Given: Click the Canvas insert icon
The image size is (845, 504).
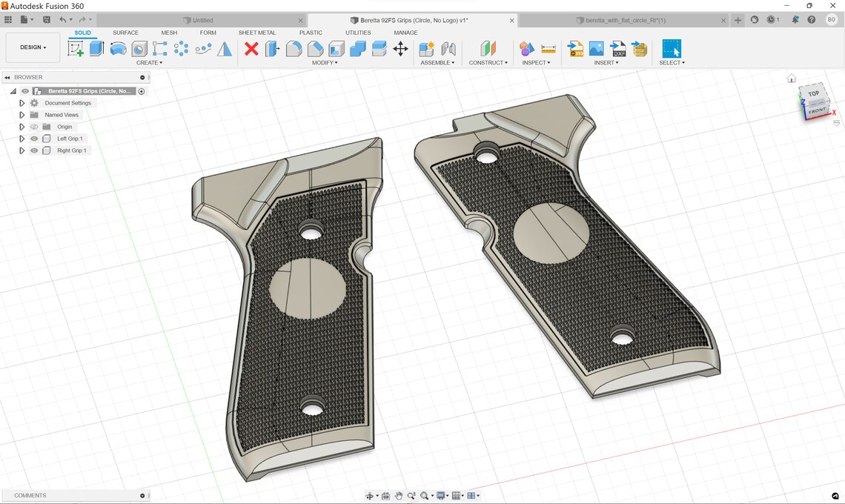Looking at the screenshot, I should [x=597, y=47].
